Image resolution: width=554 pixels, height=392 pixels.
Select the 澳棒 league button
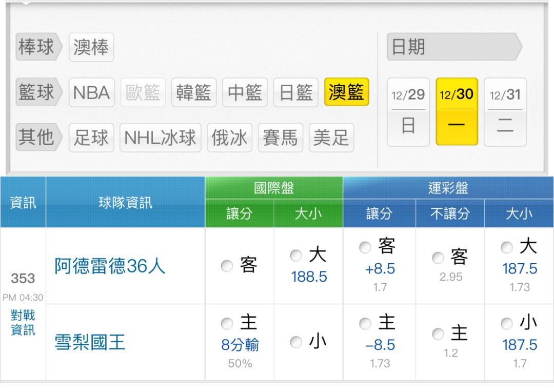91,47
